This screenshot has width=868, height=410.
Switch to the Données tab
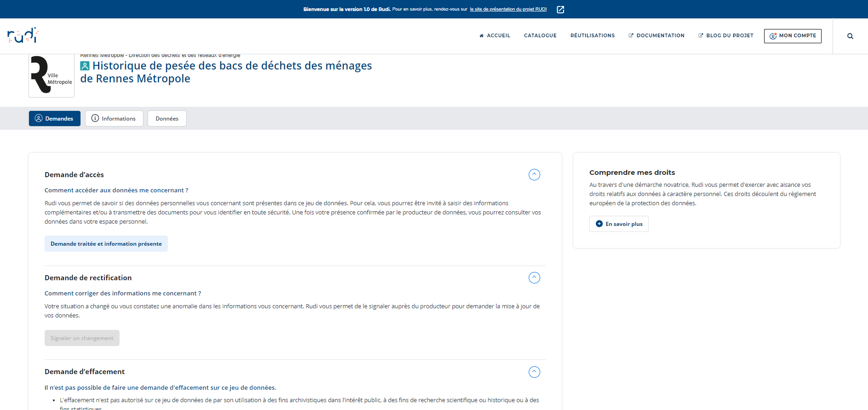[167, 118]
